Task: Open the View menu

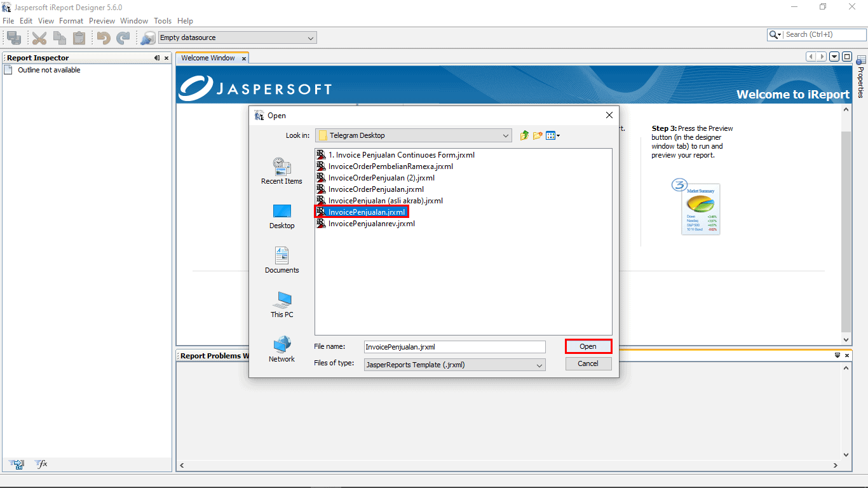Action: (x=46, y=21)
